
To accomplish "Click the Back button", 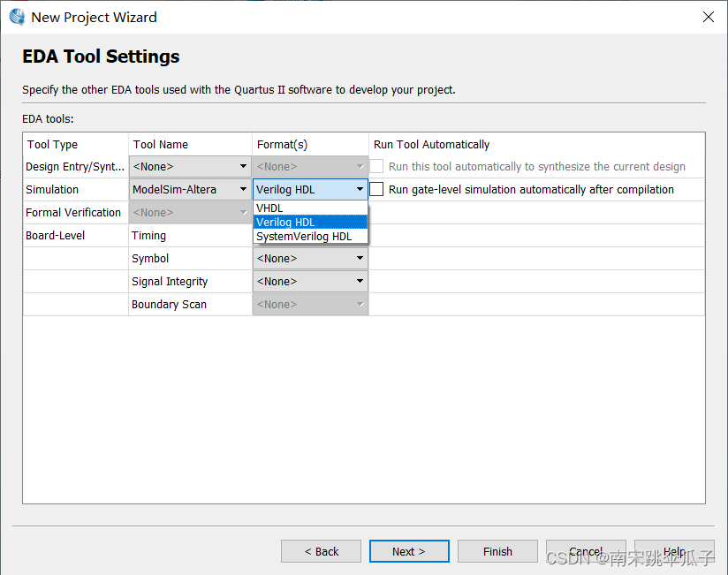I will point(321,551).
